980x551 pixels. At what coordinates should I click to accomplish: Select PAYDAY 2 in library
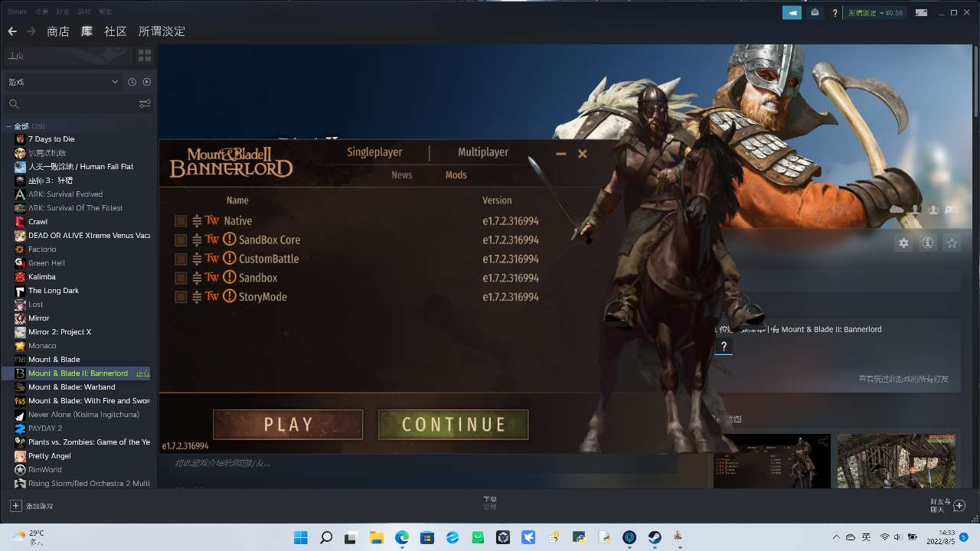point(45,429)
